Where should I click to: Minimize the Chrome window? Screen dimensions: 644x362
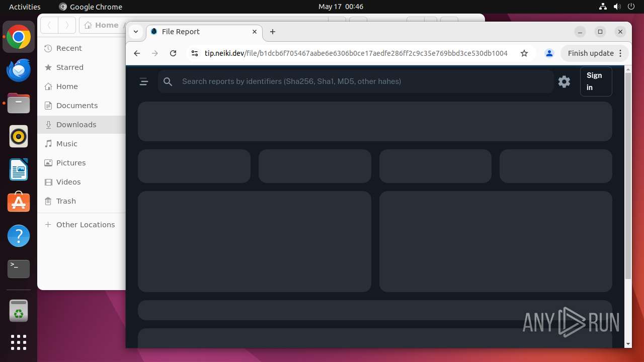coord(580,32)
